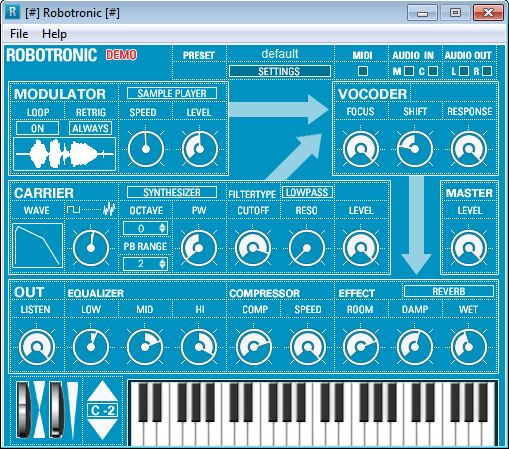Close the Robotronic window

(488, 13)
